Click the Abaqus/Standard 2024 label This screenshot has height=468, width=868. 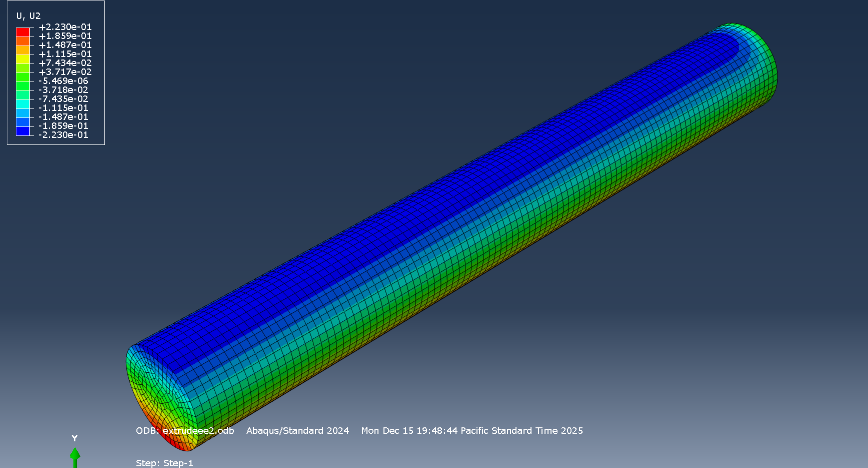(x=298, y=431)
